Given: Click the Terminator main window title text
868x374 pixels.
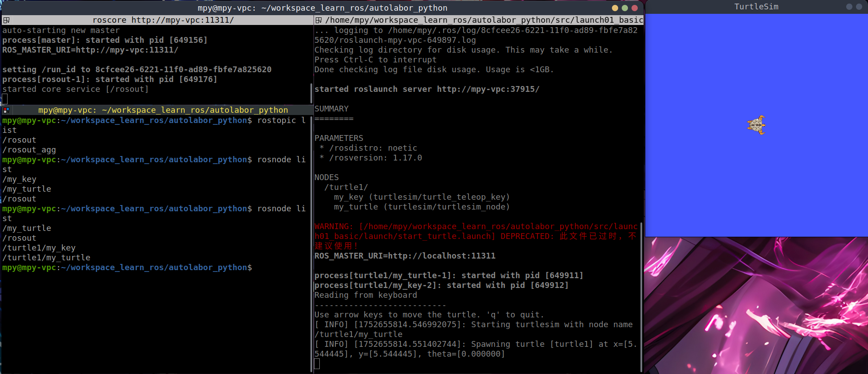Looking at the screenshot, I should pos(322,8).
